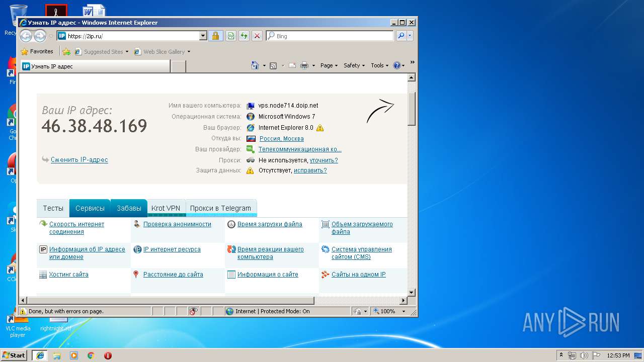
Task: Click the address bar showing https://2ip.ru/
Action: pos(128,36)
